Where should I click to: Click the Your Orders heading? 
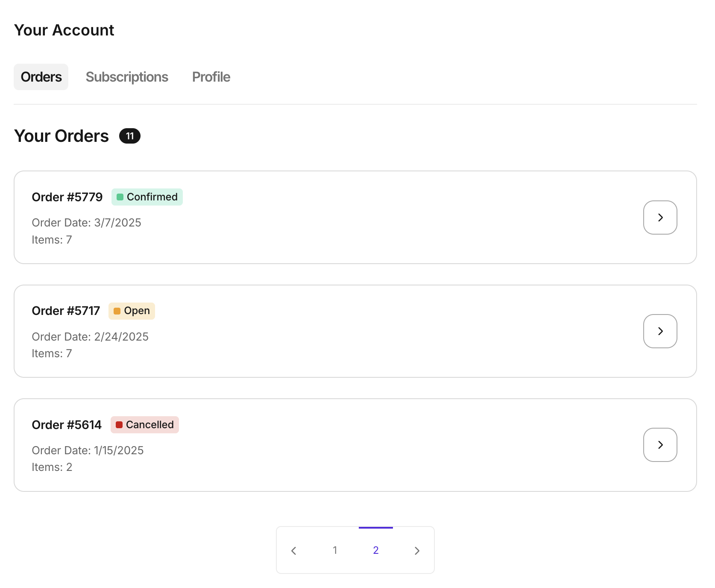click(62, 136)
